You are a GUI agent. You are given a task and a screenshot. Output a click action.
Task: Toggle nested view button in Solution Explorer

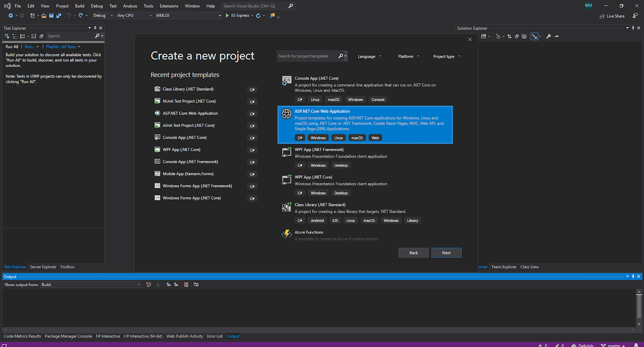click(535, 36)
